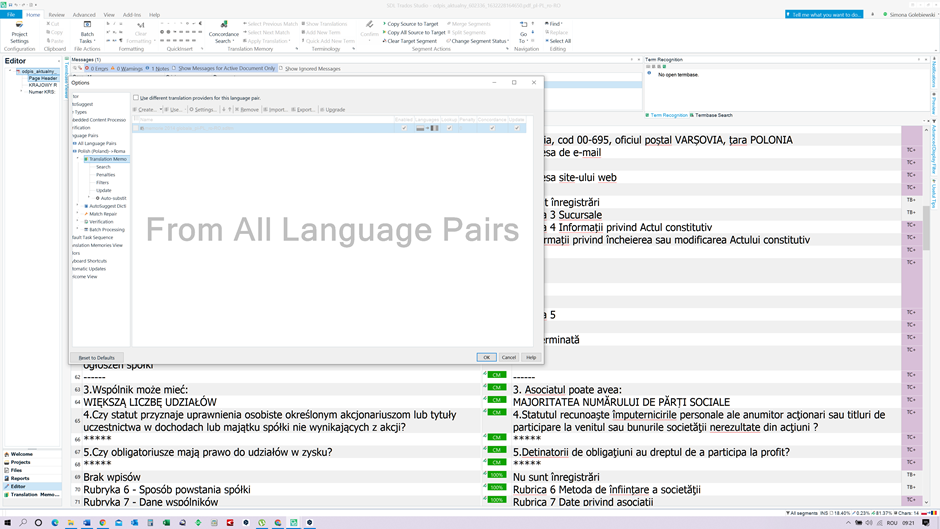Viewport: 940px width, 529px height.
Task: Expand the AutoSuggest Dictionaries tree node
Action: pos(77,206)
